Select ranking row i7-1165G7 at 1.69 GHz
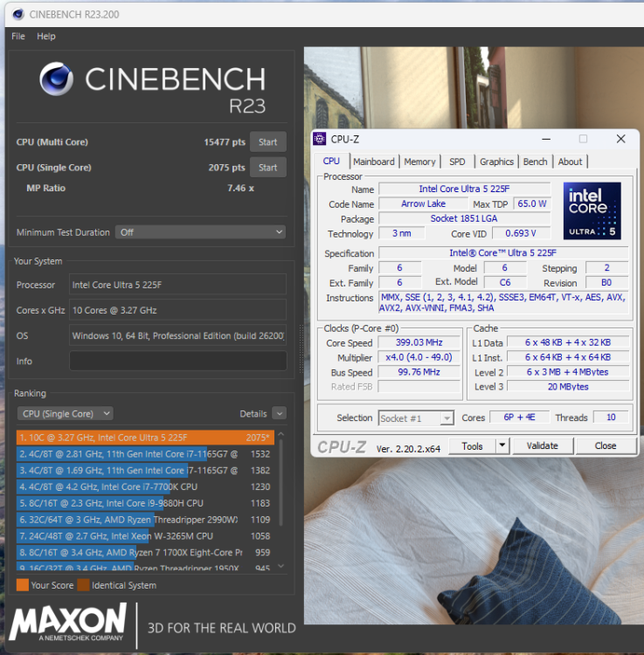Viewport: 644px width, 655px height. coord(145,471)
